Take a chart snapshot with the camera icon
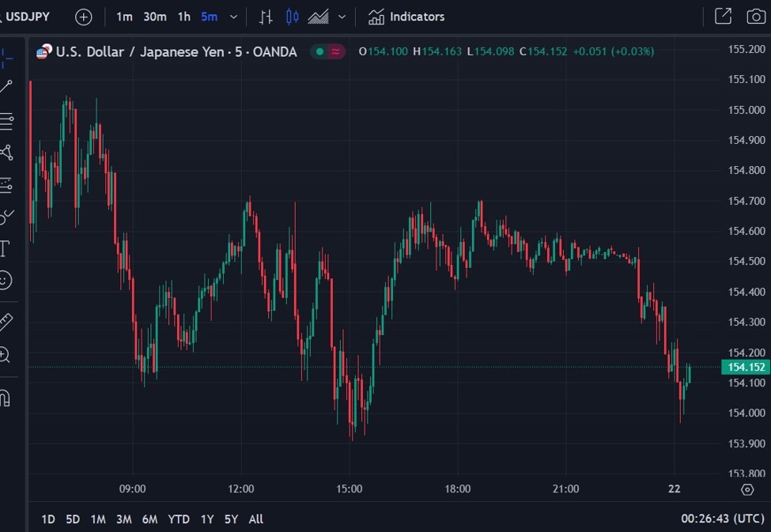The height and width of the screenshot is (532, 771). (x=755, y=17)
